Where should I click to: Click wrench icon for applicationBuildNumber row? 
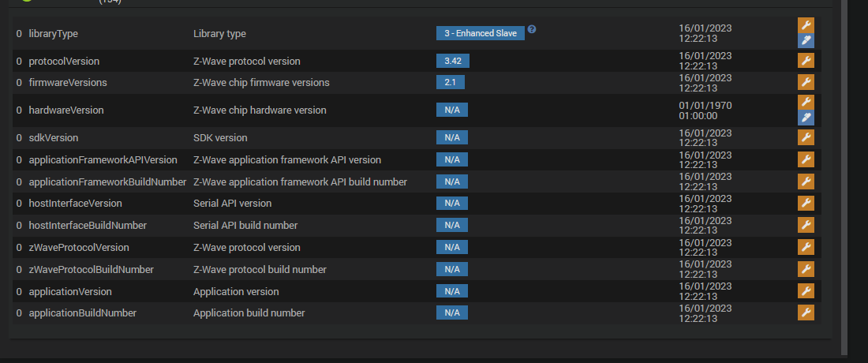coord(806,312)
